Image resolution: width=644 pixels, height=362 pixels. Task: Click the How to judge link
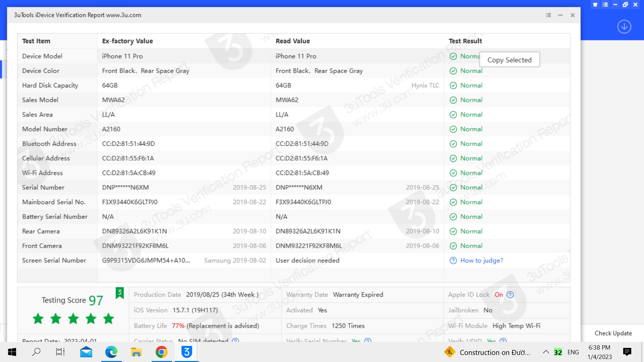coord(481,260)
